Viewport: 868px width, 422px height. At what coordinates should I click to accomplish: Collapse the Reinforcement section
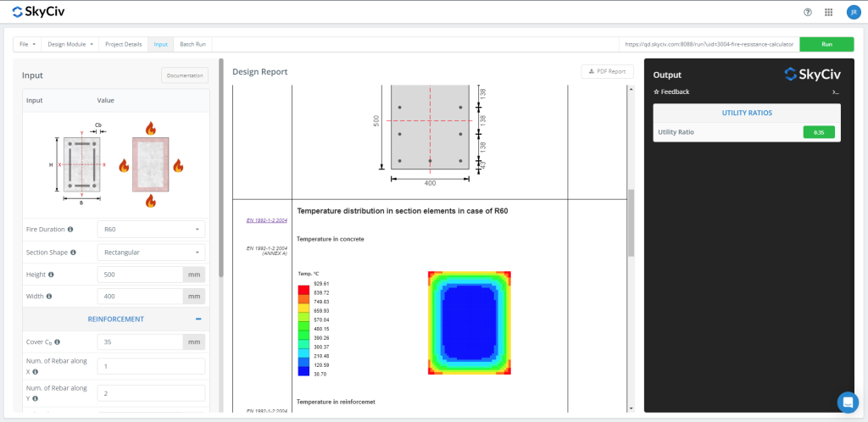coord(198,319)
